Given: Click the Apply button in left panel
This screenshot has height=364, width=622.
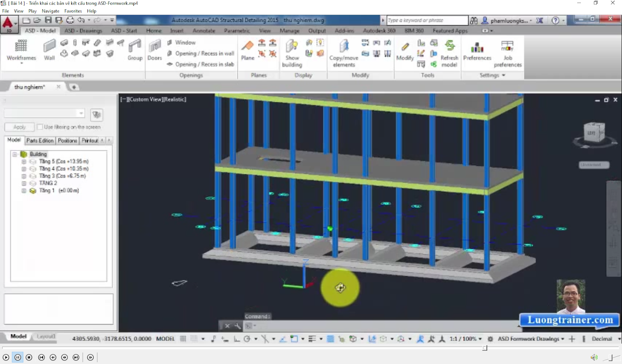Looking at the screenshot, I should point(19,127).
